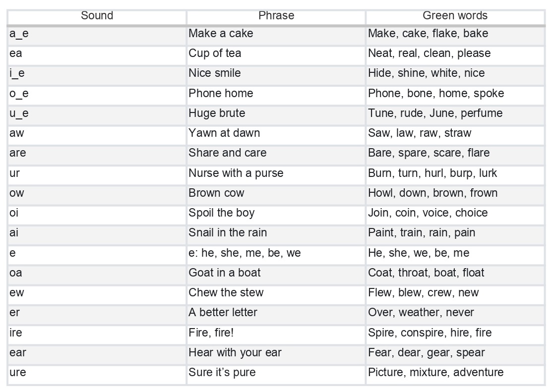Viewport: 554px width, 392px height.
Task: Click the "Flew, blew, crew, new" cell
Action: 455,293
